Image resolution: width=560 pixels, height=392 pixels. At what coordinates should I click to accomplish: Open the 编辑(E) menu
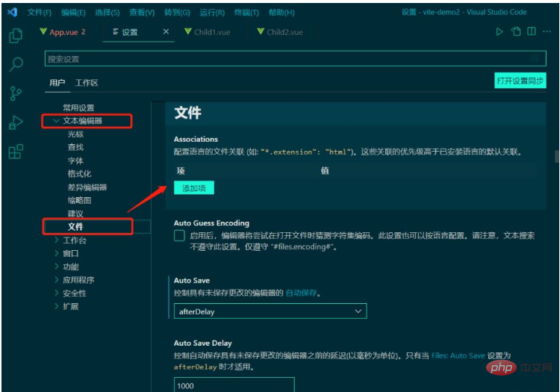point(73,13)
